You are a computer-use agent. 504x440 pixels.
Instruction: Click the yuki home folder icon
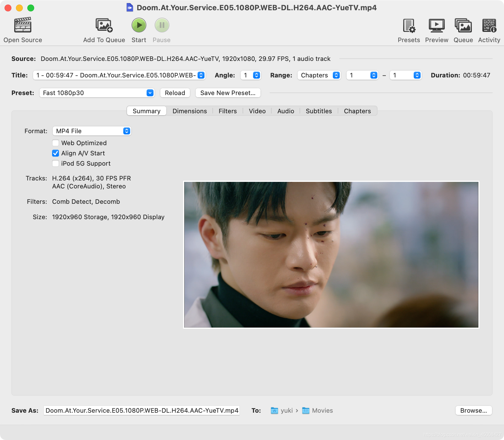(274, 410)
